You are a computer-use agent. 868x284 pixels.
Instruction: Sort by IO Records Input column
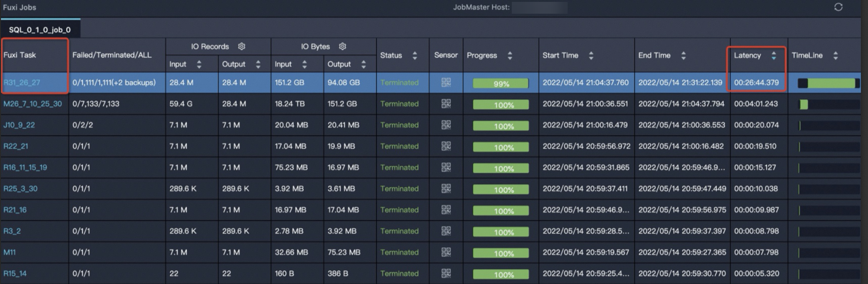199,64
